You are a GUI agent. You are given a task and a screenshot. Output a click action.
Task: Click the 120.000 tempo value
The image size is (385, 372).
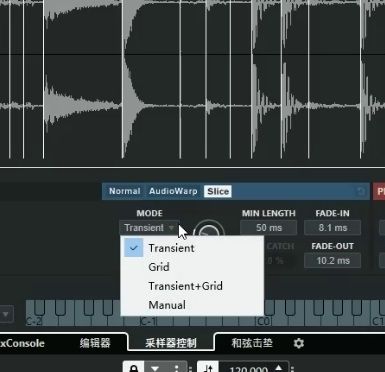(x=249, y=369)
